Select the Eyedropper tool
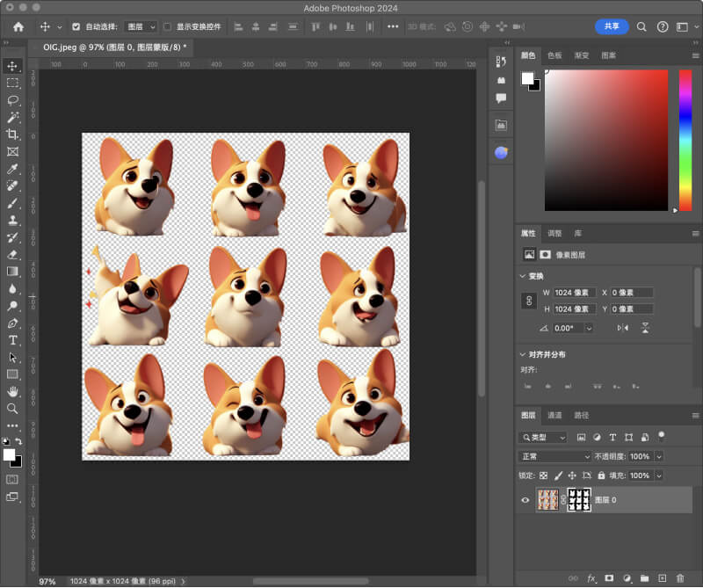The width and height of the screenshot is (703, 588). (12, 168)
